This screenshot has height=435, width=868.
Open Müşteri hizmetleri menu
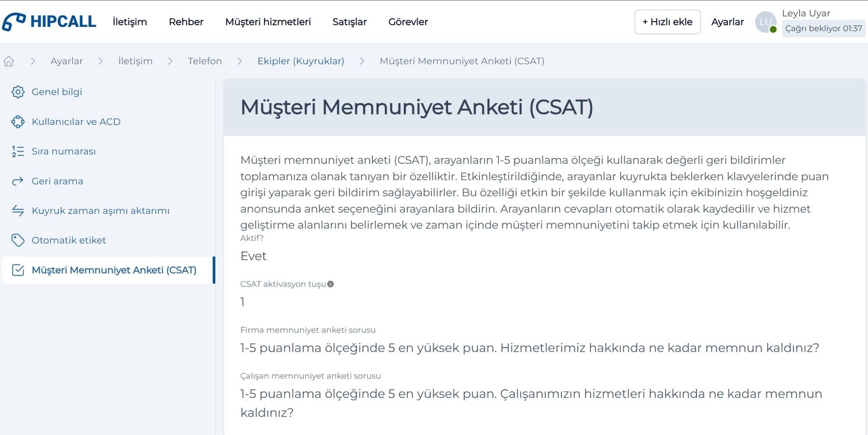268,22
